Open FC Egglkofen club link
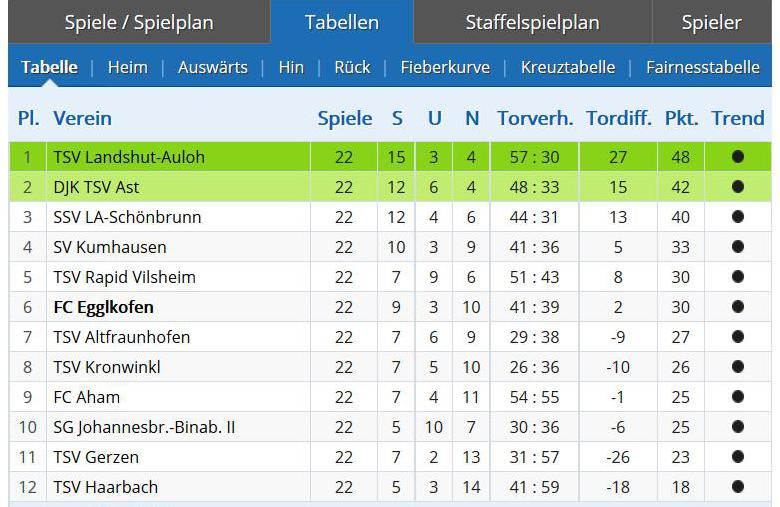The image size is (780, 507). pos(103,307)
